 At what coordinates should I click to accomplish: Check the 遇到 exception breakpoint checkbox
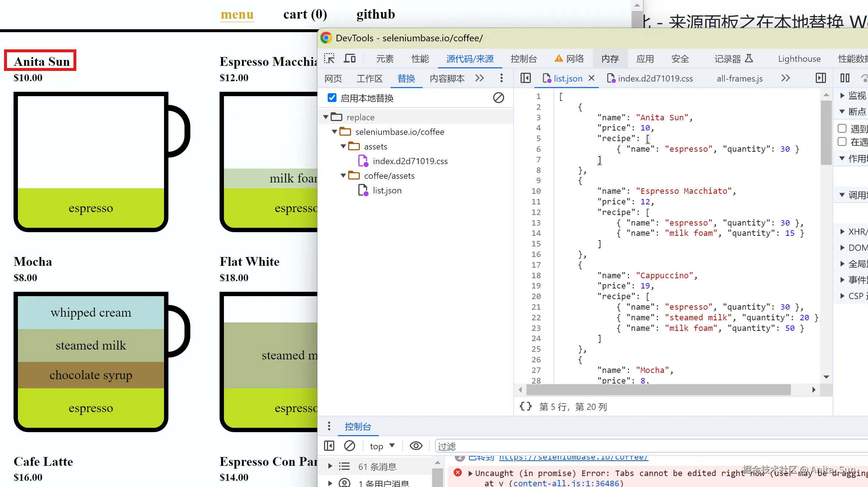pyautogui.click(x=842, y=128)
